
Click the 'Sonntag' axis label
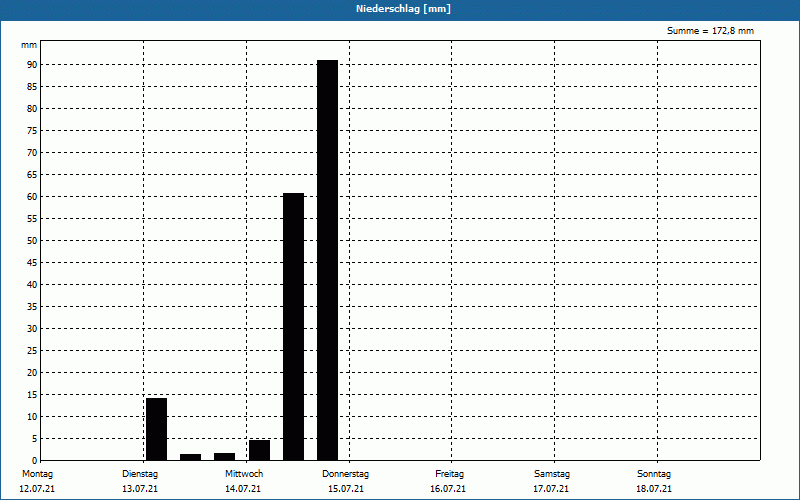coord(654,474)
